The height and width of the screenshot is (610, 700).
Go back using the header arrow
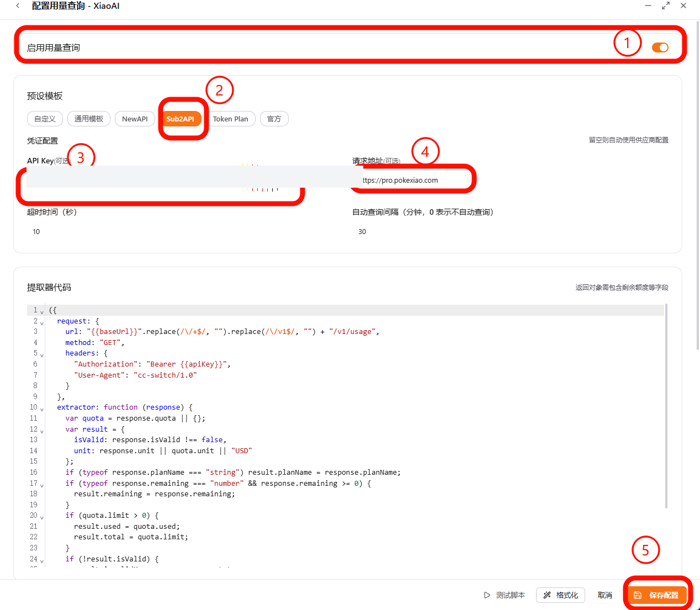pos(18,6)
